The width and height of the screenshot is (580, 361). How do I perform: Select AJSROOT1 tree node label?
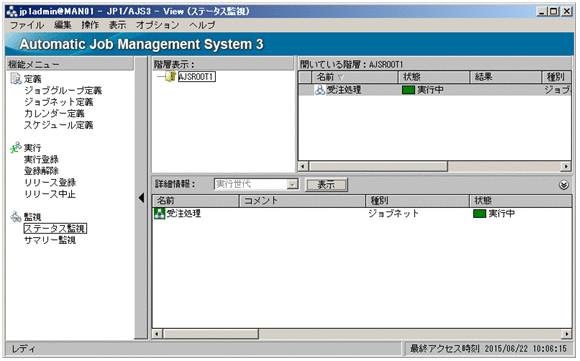pyautogui.click(x=196, y=77)
